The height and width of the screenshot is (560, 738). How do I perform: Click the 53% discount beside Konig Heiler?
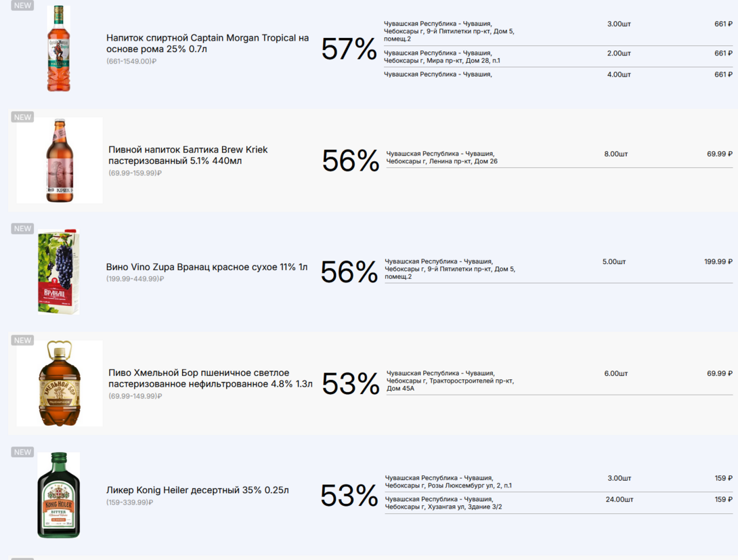tap(349, 496)
